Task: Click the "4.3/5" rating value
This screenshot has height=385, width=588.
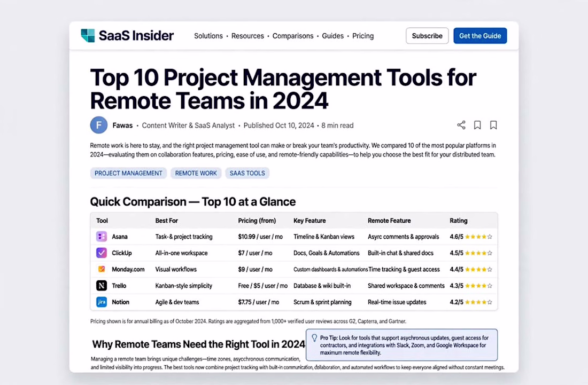Action: 457,286
